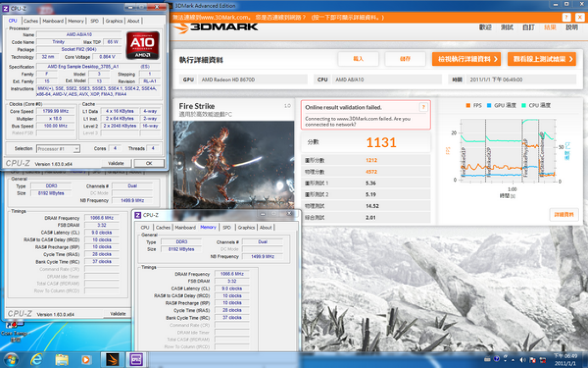Click the OK button in the top CPU-Z window
The image size is (588, 368).
point(149,163)
